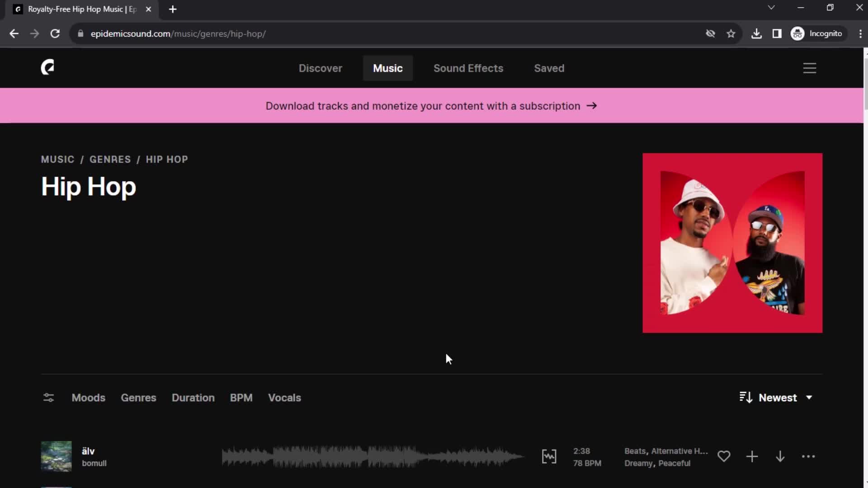This screenshot has height=488, width=868.
Task: Click HIP HOP breadcrumb
Action: [x=167, y=160]
